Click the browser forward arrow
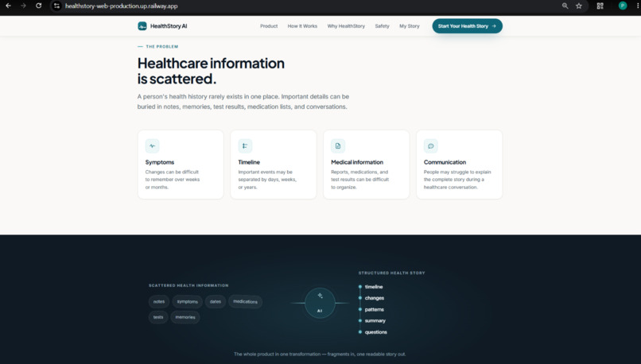 tap(23, 6)
